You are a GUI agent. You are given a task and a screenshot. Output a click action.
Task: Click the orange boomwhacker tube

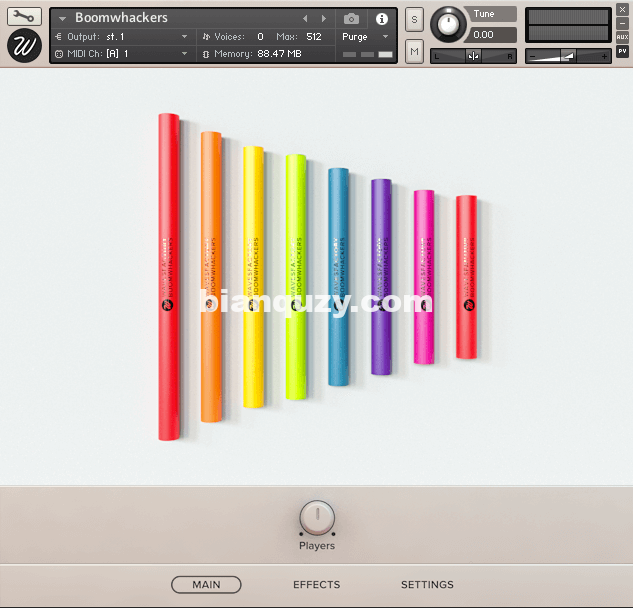[211, 277]
